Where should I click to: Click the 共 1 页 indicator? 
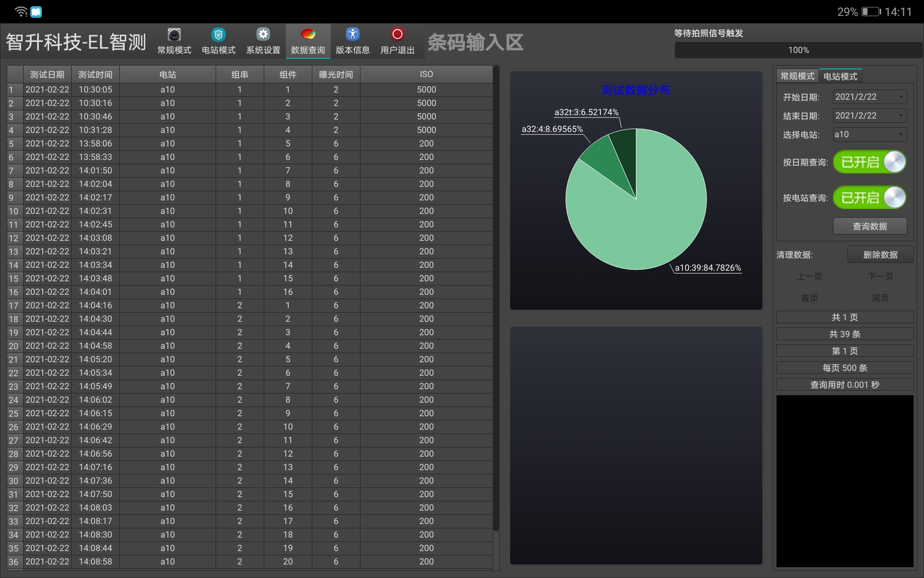pos(845,317)
